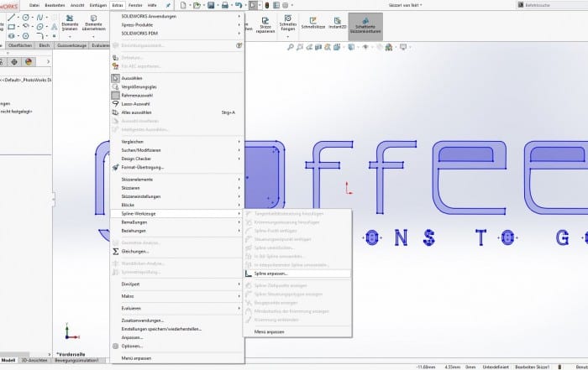Click the Rebuild traffic light icon

(267, 5)
